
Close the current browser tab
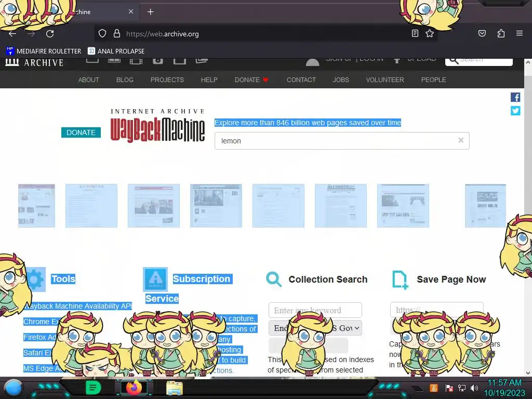click(130, 11)
